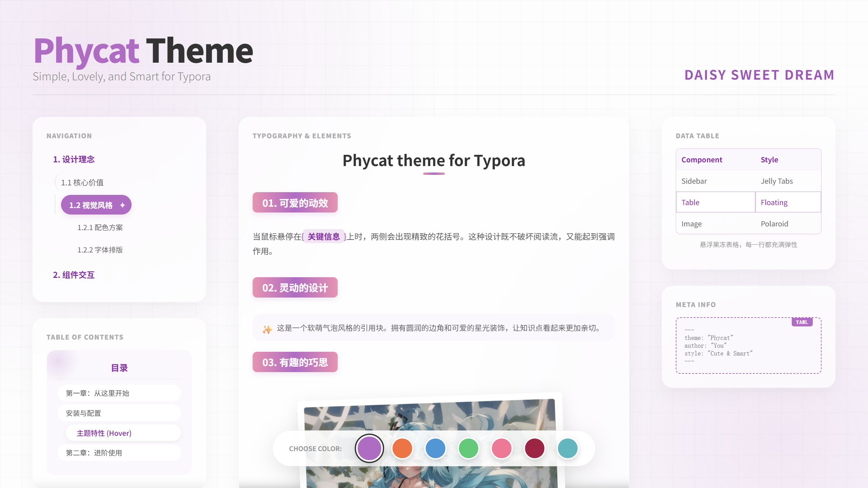Click the sparkle star icon in quote block
This screenshot has width=868, height=488.
point(267,329)
